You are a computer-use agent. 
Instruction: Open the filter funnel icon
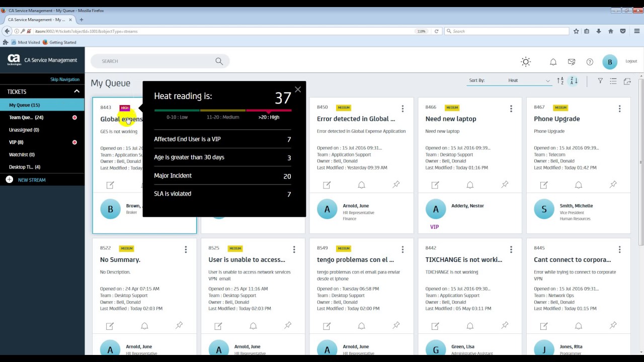tap(600, 80)
